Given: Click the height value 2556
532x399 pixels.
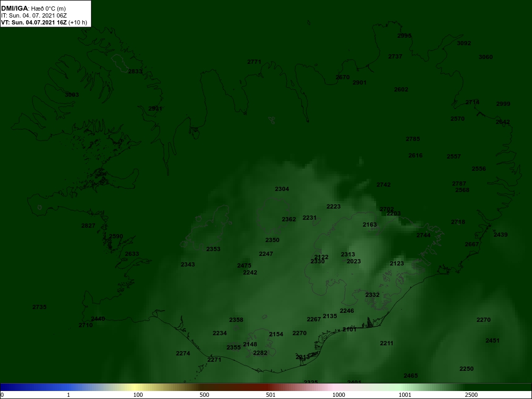Looking at the screenshot, I should coord(479,169).
